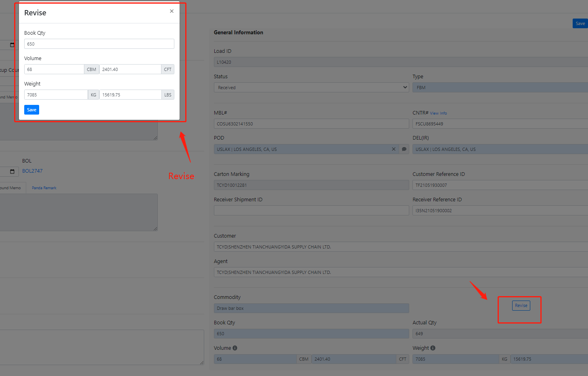This screenshot has height=376, width=588.
Task: Switch to the Panda Remark tab
Action: pos(44,188)
